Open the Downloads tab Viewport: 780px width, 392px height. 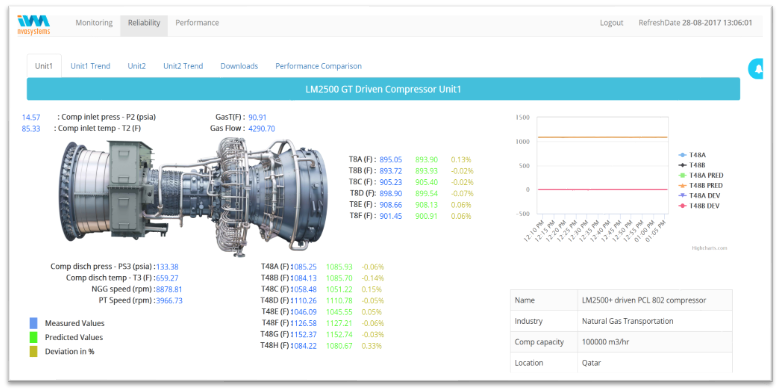click(239, 66)
